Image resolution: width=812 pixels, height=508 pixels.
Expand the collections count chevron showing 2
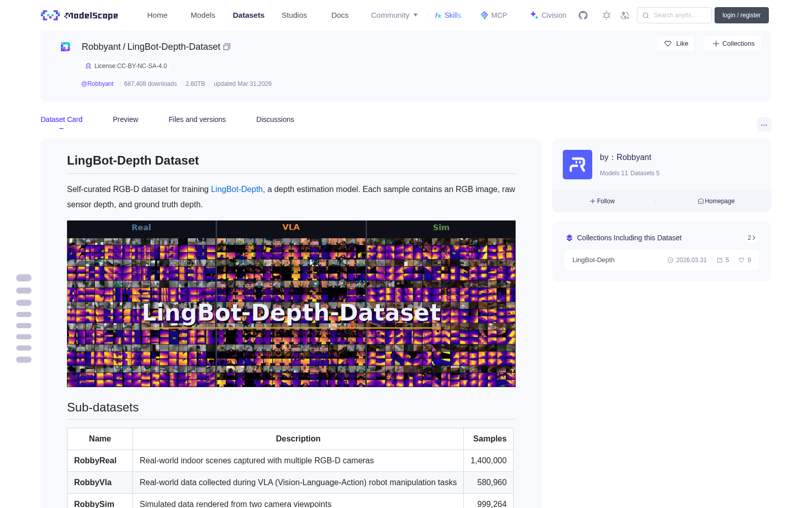coord(752,238)
